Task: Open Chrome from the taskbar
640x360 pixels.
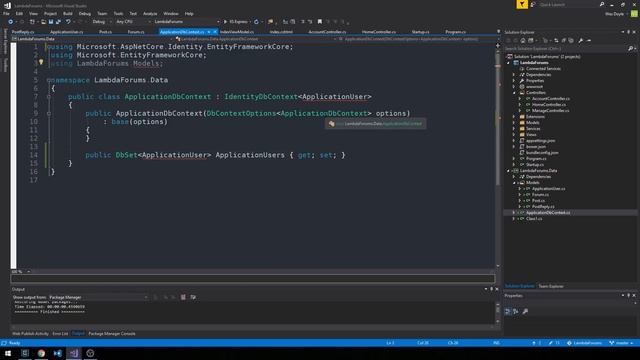Action: point(41,353)
